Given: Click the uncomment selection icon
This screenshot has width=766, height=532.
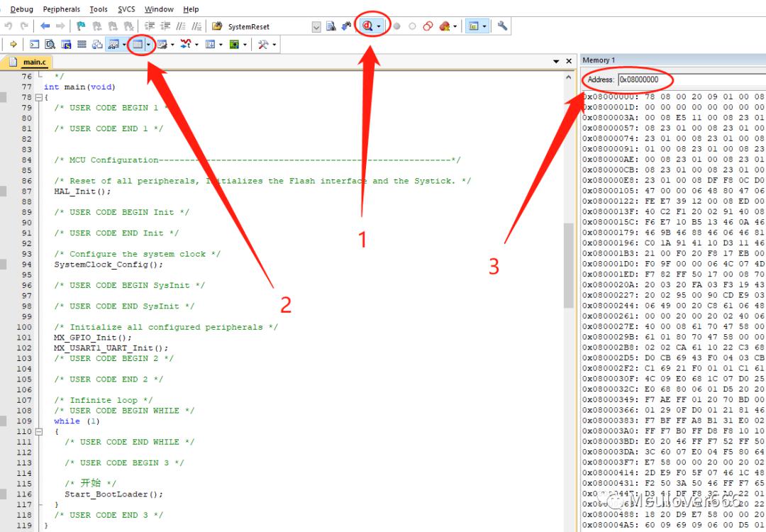Looking at the screenshot, I should click(196, 26).
